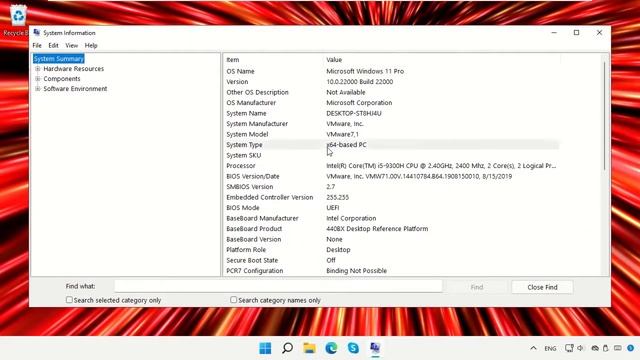Click the Find what input field

[278, 287]
